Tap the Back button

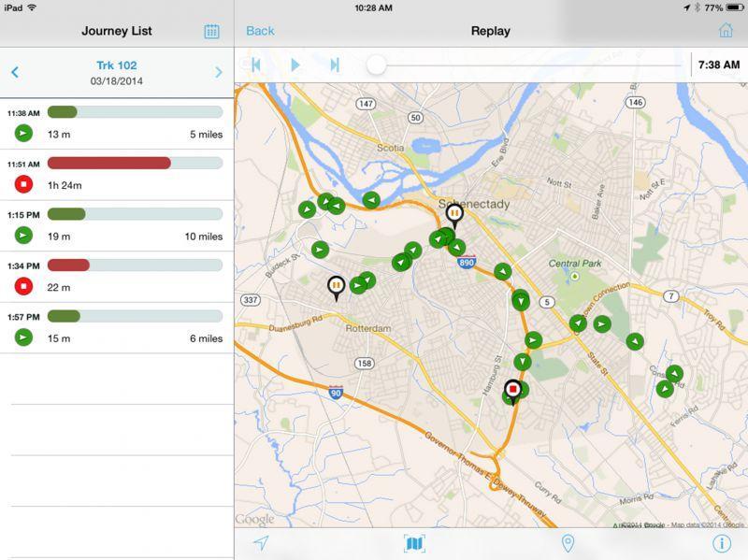point(260,31)
